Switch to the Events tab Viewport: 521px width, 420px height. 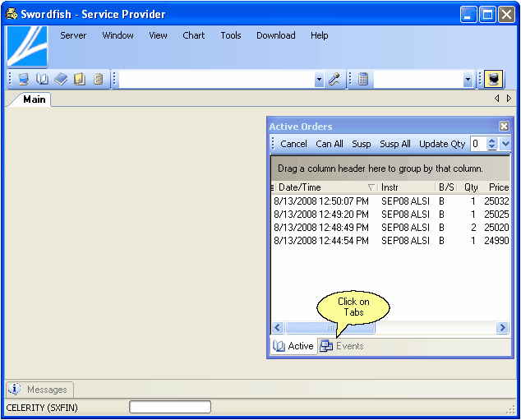click(342, 346)
